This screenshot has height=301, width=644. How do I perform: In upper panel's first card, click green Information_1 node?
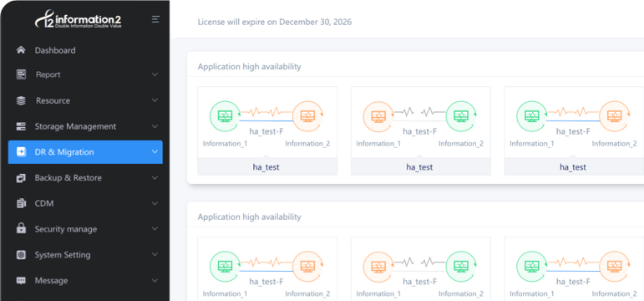225,117
